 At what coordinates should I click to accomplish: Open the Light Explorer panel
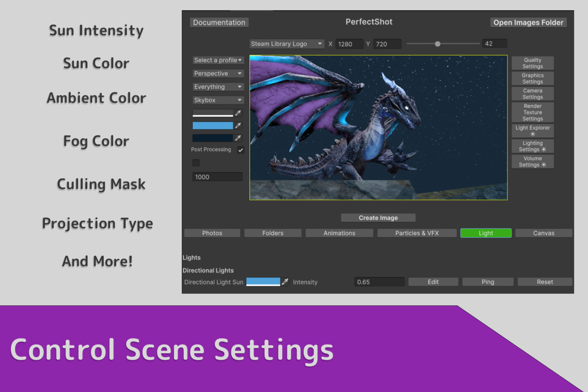(532, 130)
